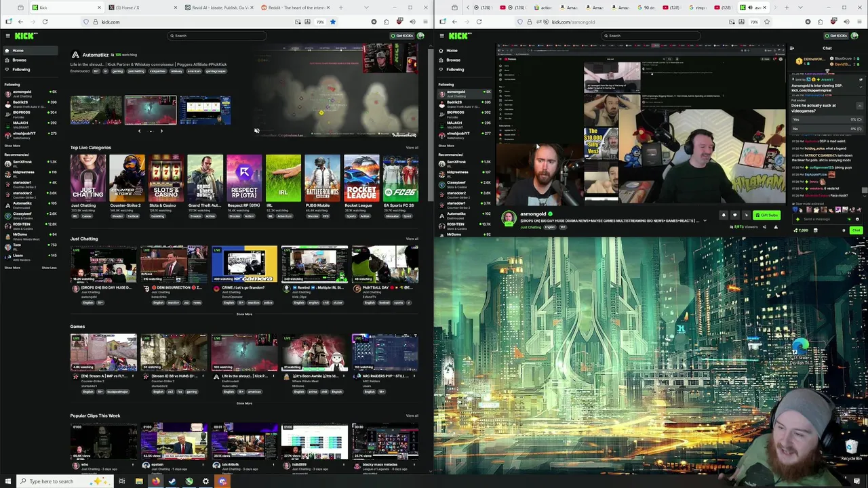This screenshot has height=488, width=868.
Task: Open profile avatar menu in left Kick window
Action: pos(421,36)
